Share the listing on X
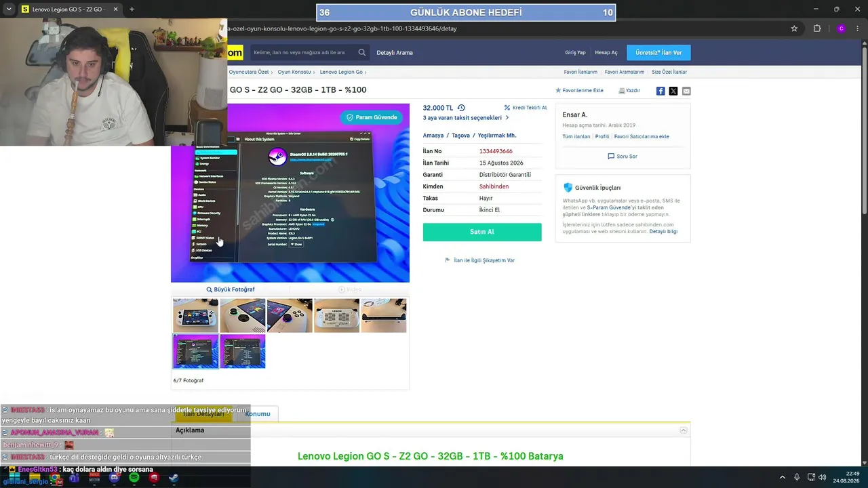This screenshot has height=488, width=868. (673, 91)
